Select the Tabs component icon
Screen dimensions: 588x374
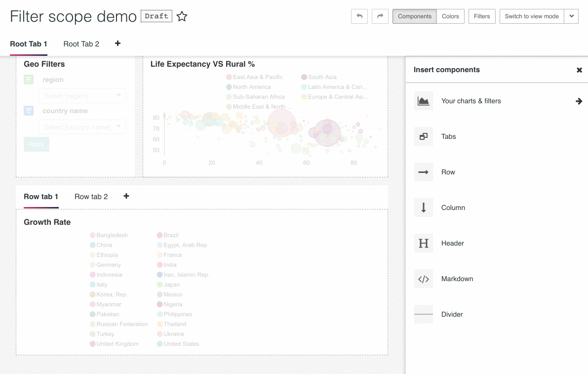[x=424, y=136]
